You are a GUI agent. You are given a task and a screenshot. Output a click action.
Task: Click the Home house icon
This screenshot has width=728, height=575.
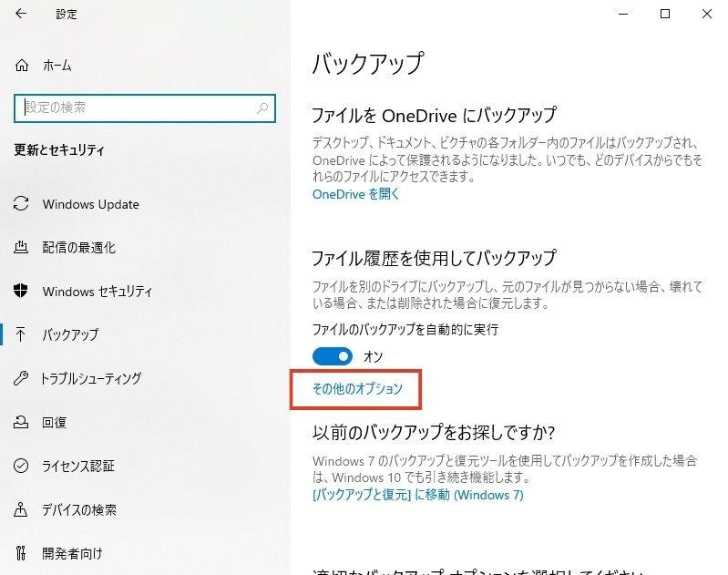(22, 66)
